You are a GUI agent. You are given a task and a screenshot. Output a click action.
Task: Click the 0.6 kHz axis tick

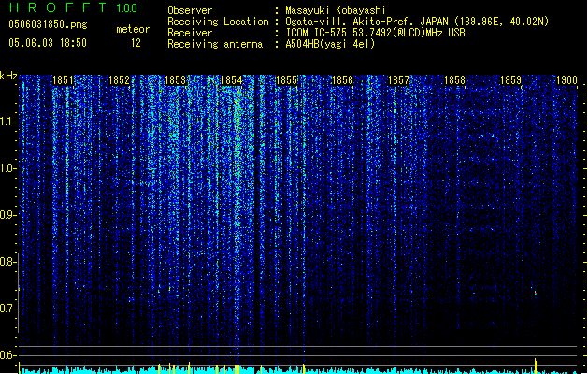(8, 355)
